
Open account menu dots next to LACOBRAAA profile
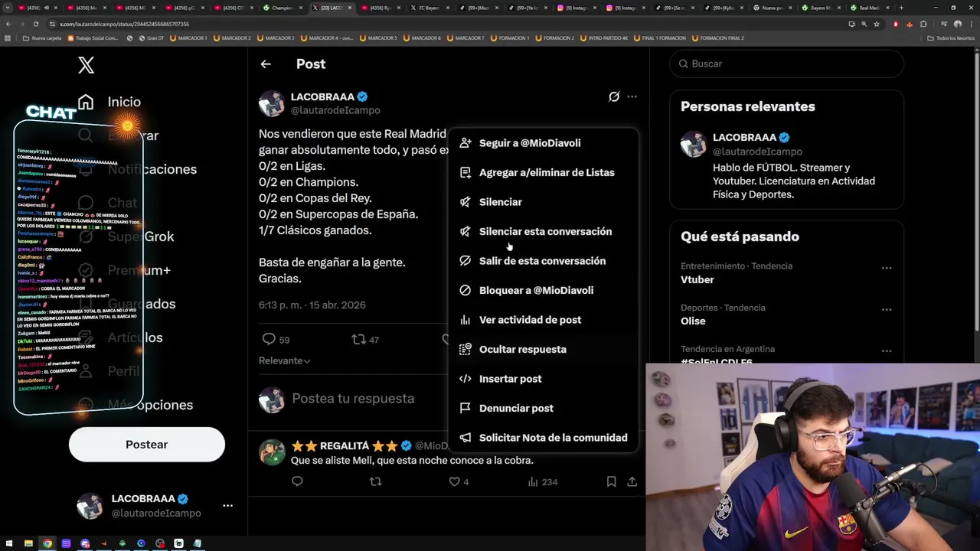(227, 506)
